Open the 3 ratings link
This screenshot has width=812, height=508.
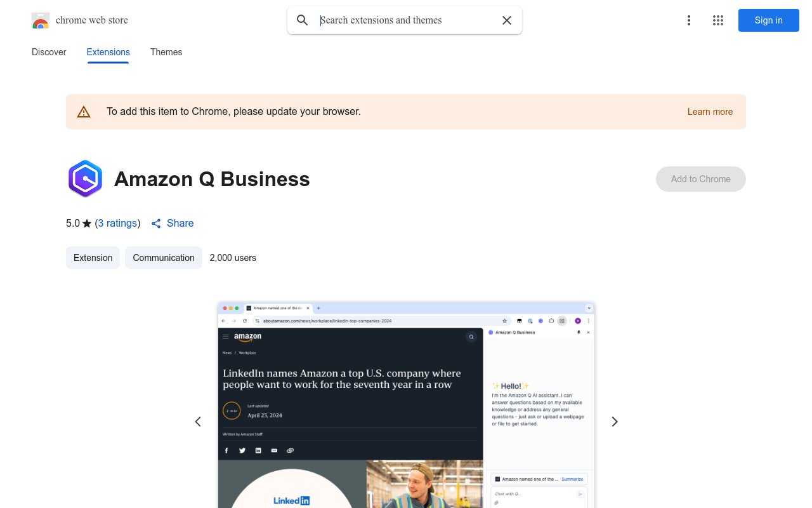(118, 224)
